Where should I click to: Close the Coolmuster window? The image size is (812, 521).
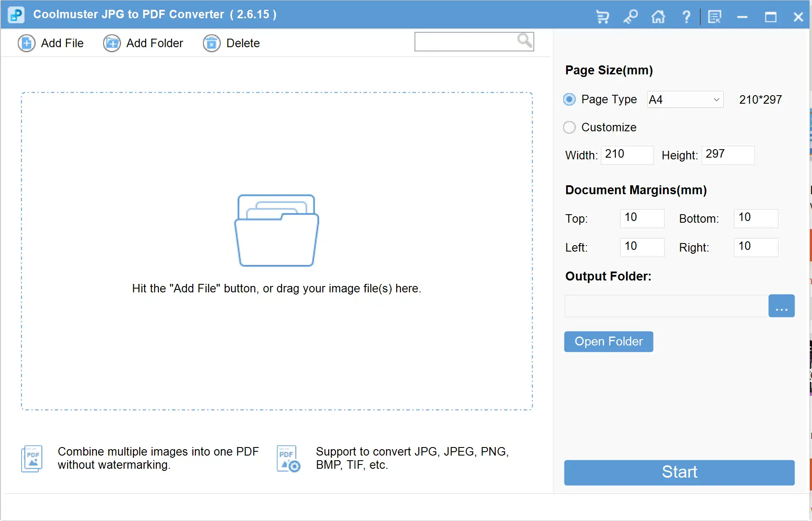[798, 17]
